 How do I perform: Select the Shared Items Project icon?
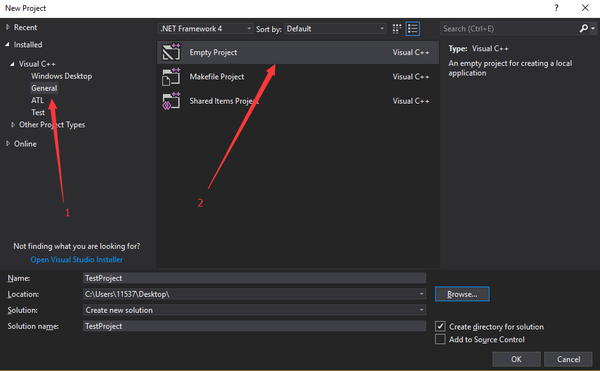pyautogui.click(x=171, y=101)
